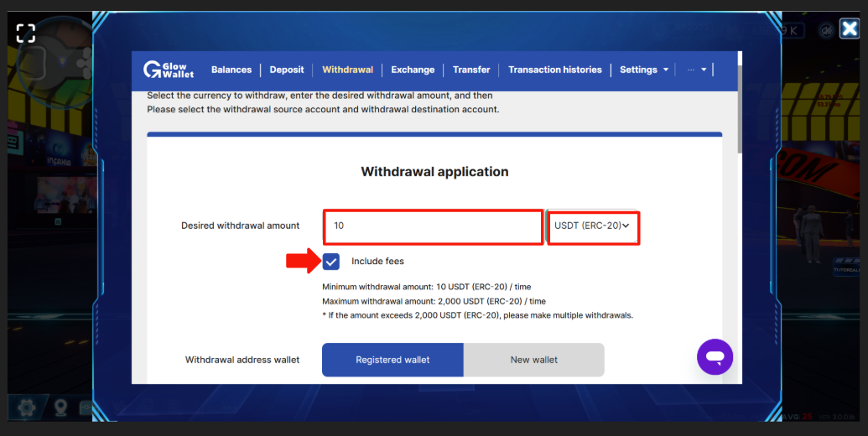Click 'Minimum withdrawal amount' text line
Screen dimensions: 868x436
426,287
